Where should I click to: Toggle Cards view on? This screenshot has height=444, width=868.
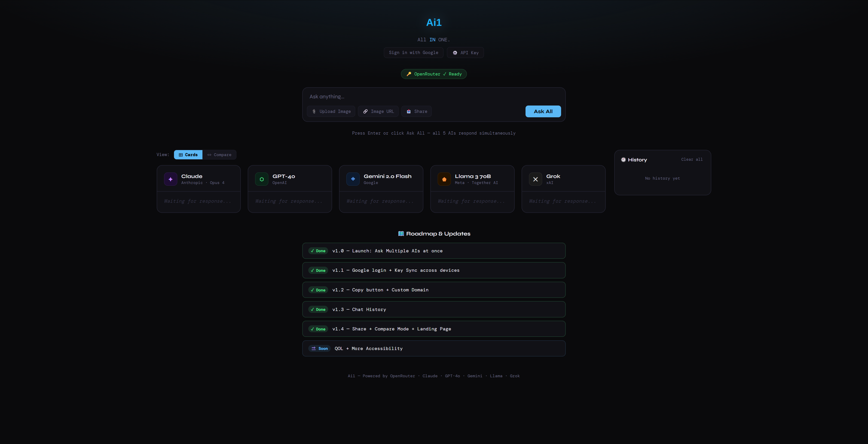(188, 154)
